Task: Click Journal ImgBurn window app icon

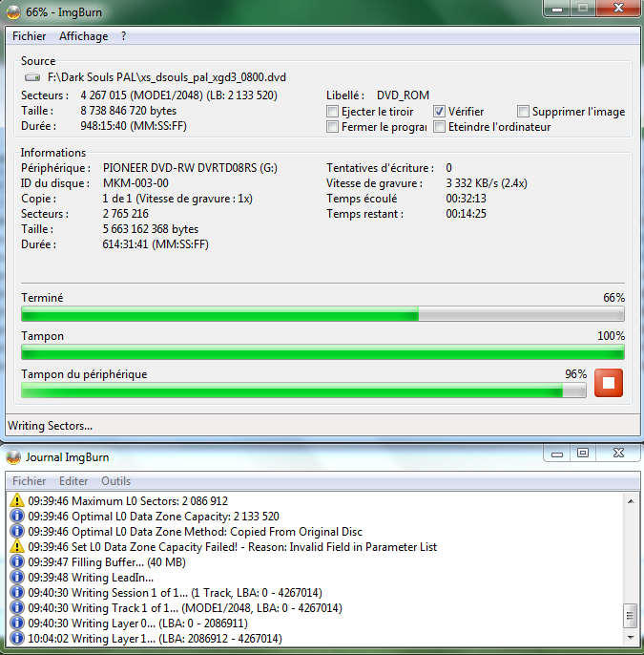Action: point(13,457)
